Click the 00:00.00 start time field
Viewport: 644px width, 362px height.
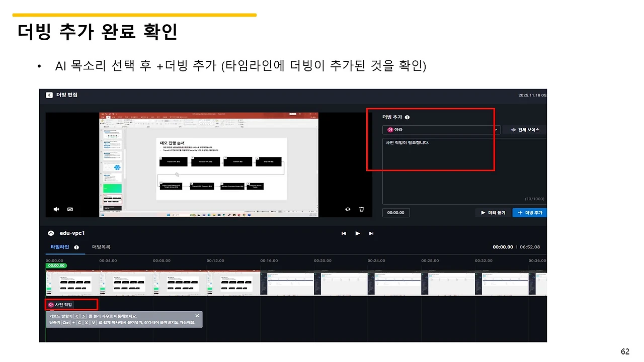[396, 212]
